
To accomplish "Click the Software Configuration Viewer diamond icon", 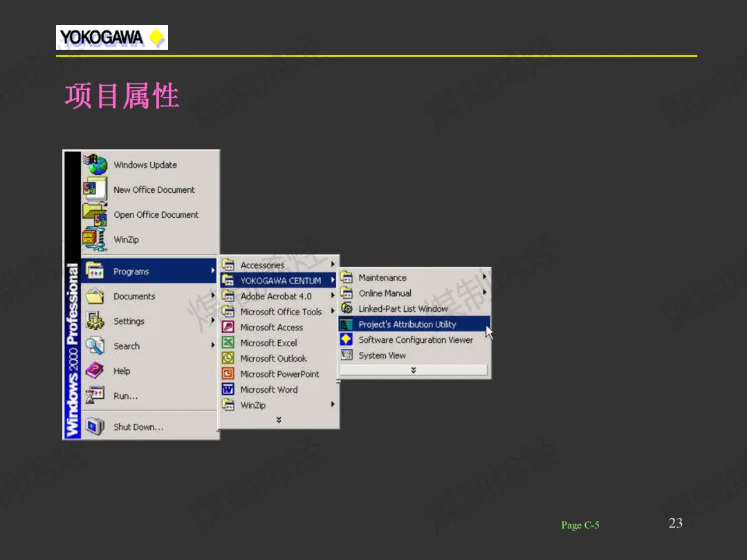I will [347, 339].
